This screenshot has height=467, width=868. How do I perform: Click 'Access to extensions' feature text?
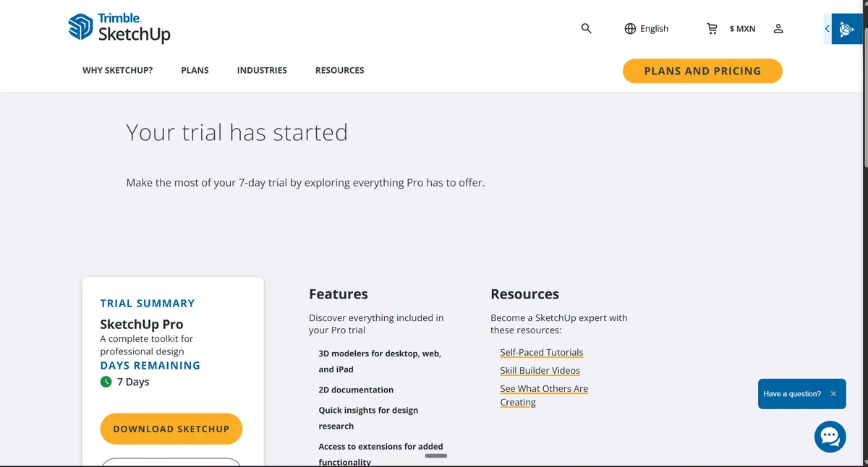(380, 454)
